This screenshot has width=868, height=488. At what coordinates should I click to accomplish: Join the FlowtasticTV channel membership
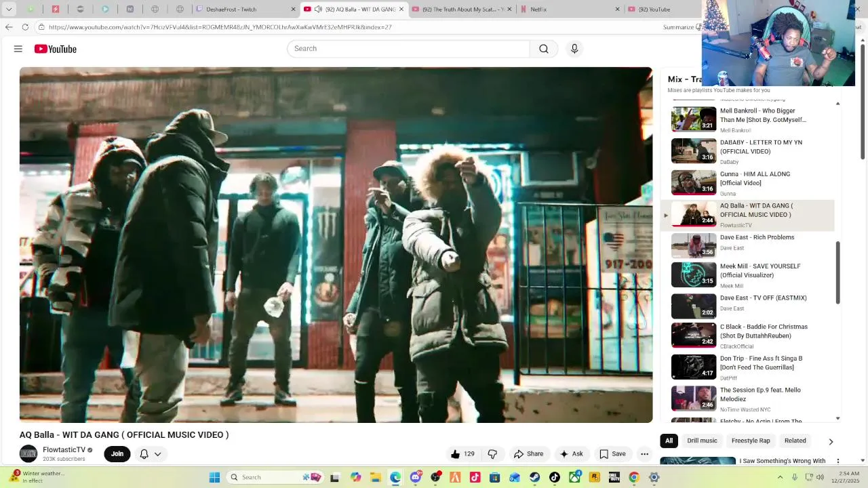pyautogui.click(x=117, y=454)
